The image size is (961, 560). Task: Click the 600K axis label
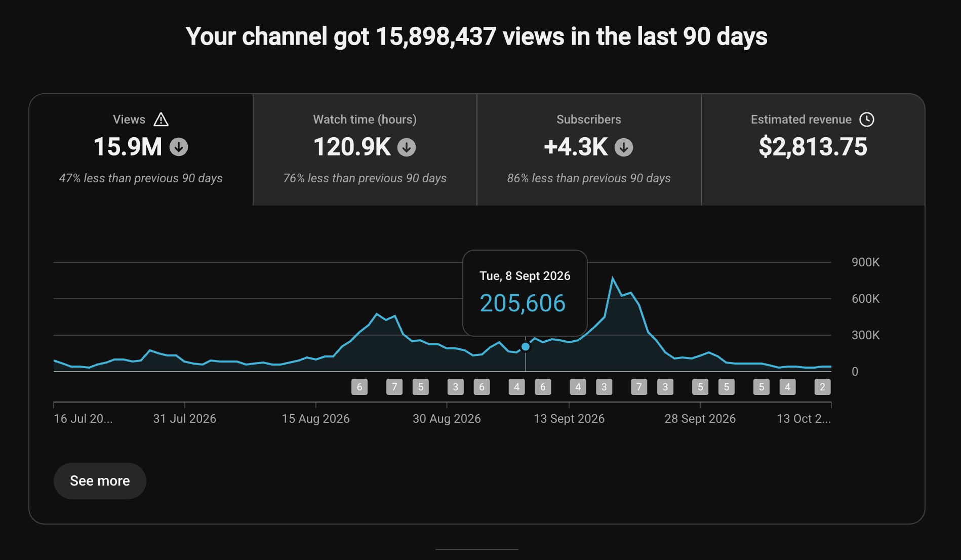866,299
